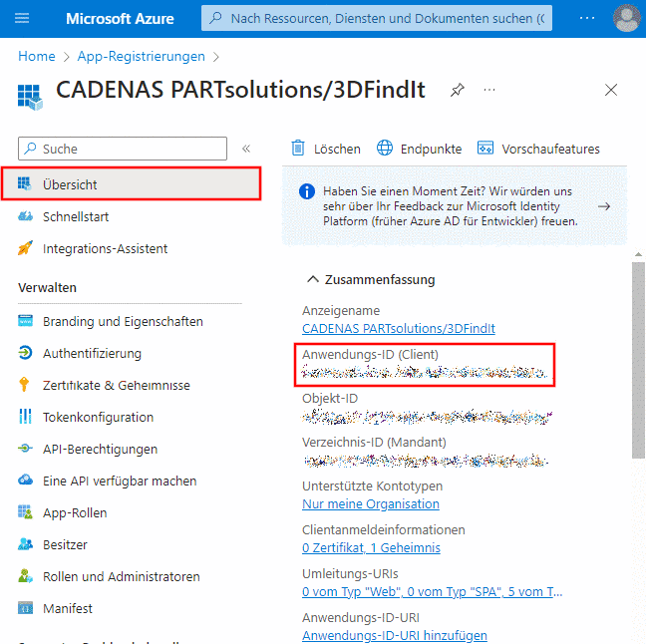
Task: Collapse the Zusammenfassung section
Action: (313, 279)
